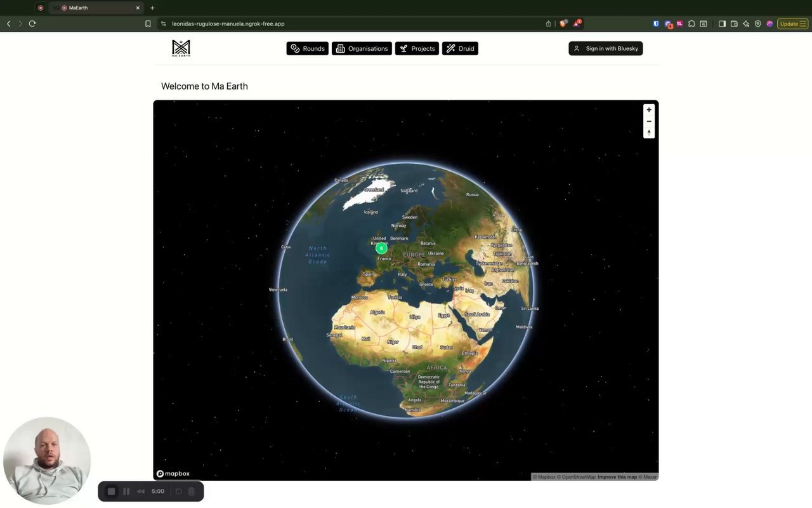Click the Mapbox logo
The height and width of the screenshot is (508, 812).
[173, 474]
